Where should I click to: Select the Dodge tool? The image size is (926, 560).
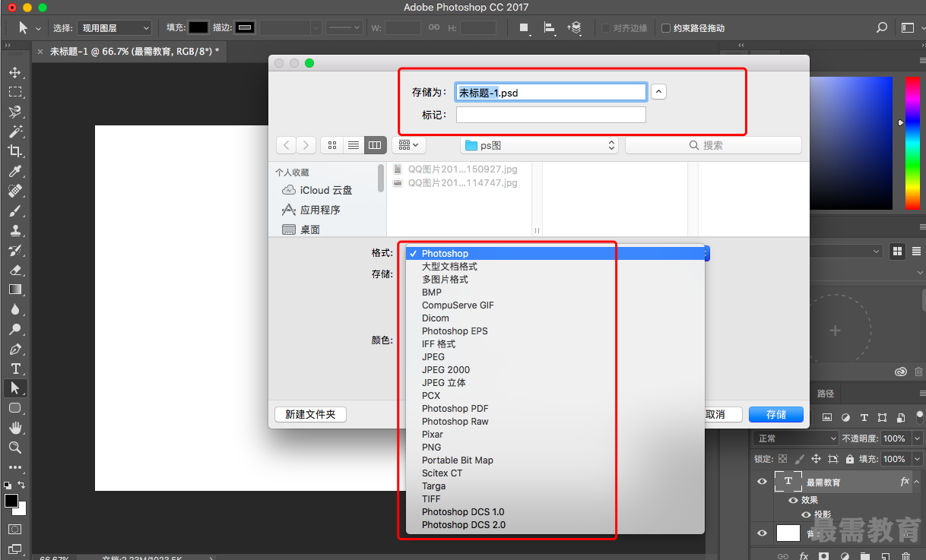tap(14, 329)
